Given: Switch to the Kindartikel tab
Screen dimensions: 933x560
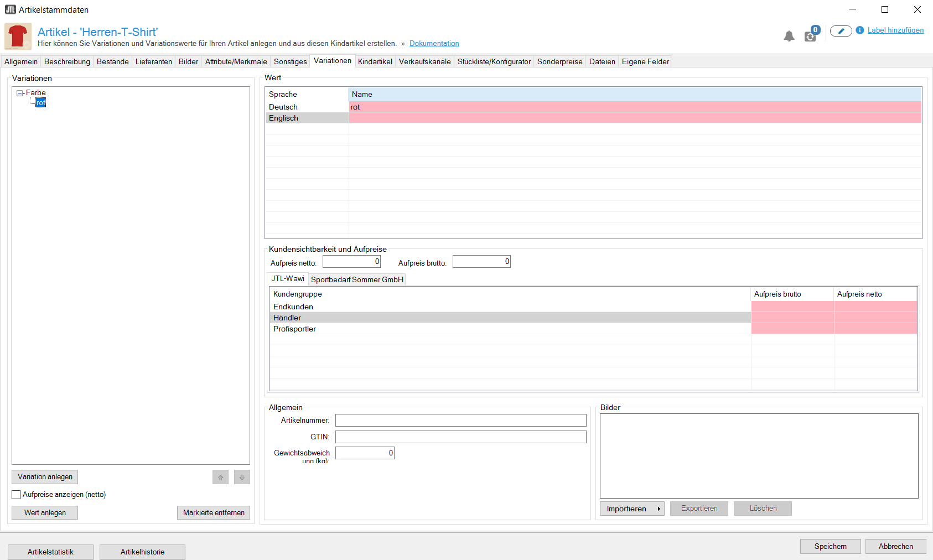Looking at the screenshot, I should (375, 61).
